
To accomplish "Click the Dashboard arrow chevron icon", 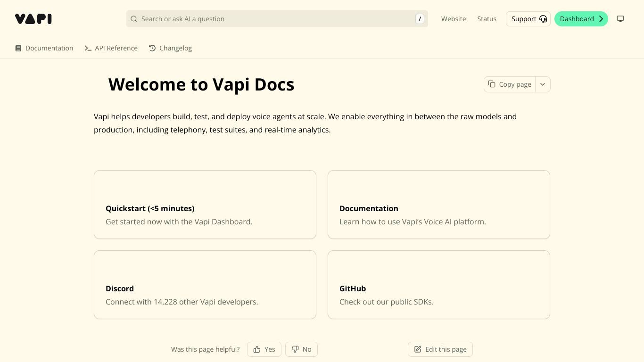I will coord(601,19).
